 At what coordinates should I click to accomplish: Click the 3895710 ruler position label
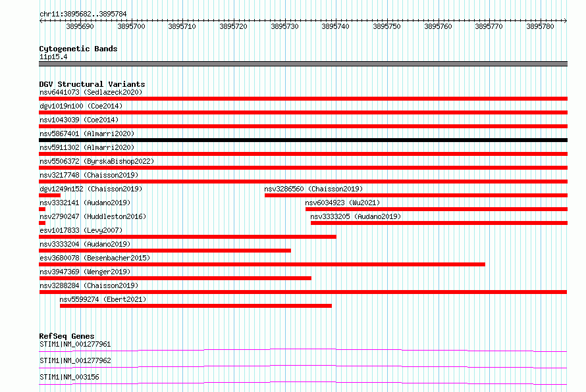point(182,26)
